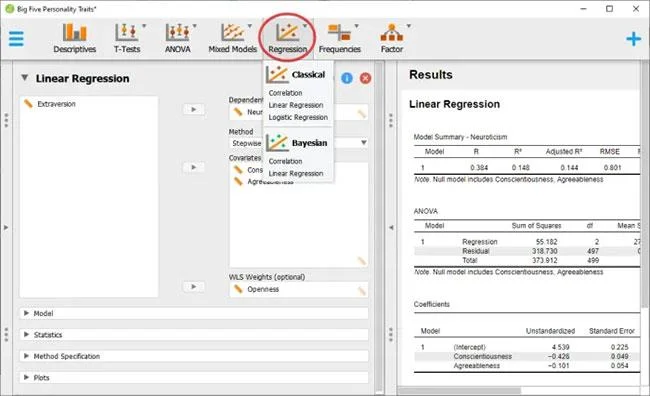Click the Frequencies dropdown arrow

(x=357, y=26)
